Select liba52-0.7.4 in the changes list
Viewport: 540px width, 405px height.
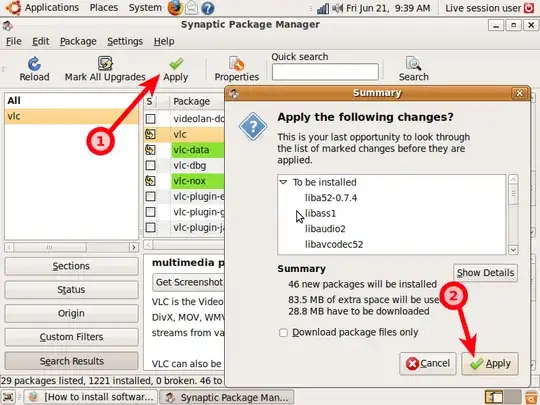coord(331,198)
